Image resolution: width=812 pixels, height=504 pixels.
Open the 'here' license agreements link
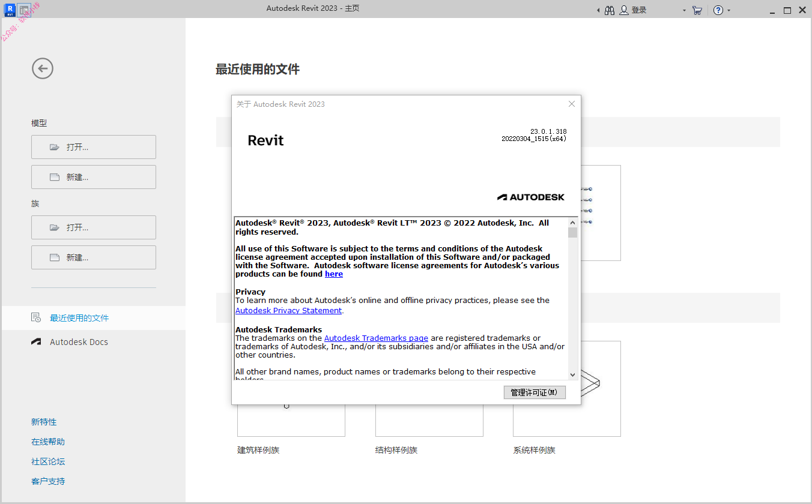point(334,274)
